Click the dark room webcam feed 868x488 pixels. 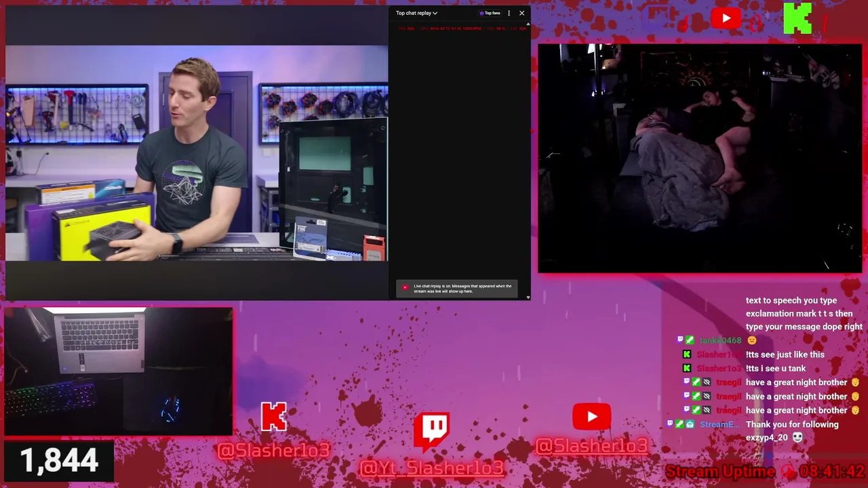point(700,158)
